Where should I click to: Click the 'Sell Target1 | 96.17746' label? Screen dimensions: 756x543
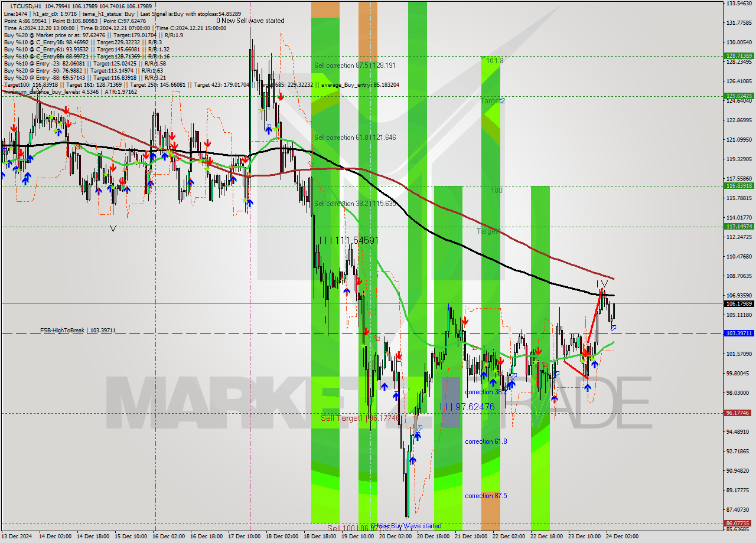pyautogui.click(x=360, y=418)
